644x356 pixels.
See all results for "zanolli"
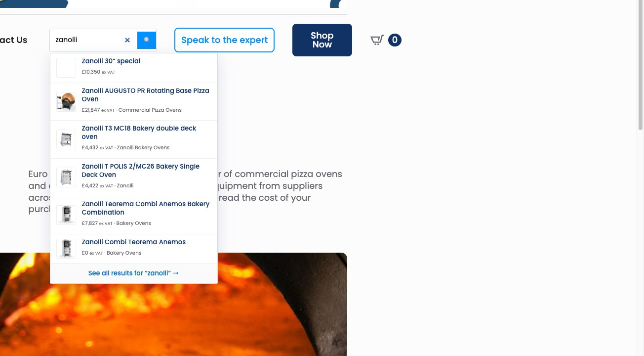[x=133, y=273]
